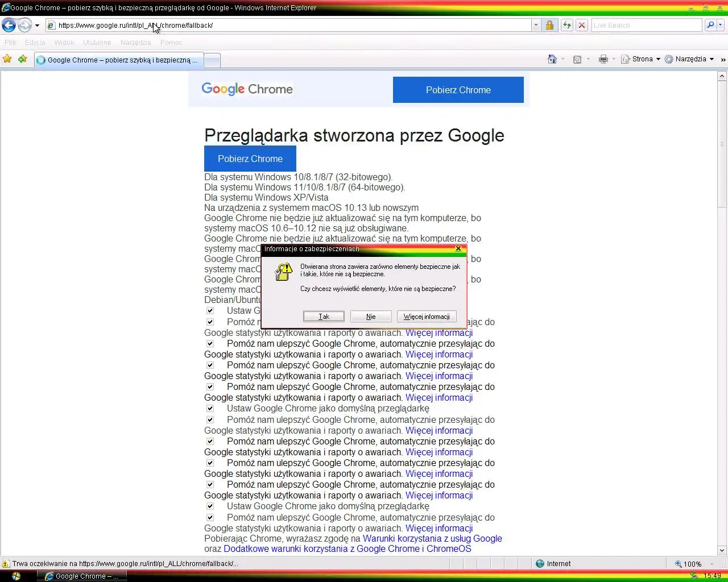The image size is (728, 582).
Task: Open the Pomoc menu
Action: pos(171,43)
